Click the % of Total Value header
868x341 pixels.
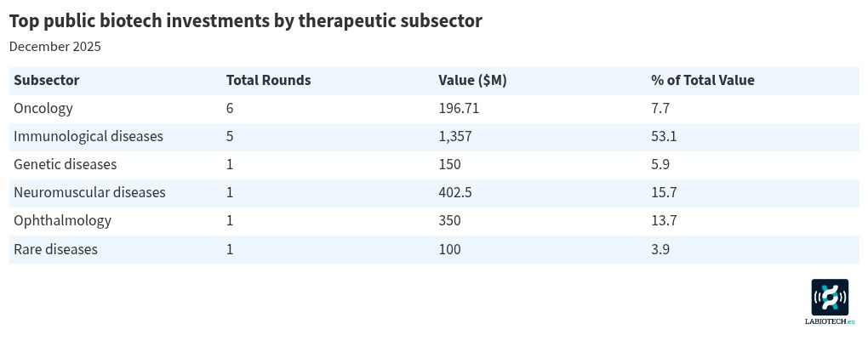(x=702, y=81)
